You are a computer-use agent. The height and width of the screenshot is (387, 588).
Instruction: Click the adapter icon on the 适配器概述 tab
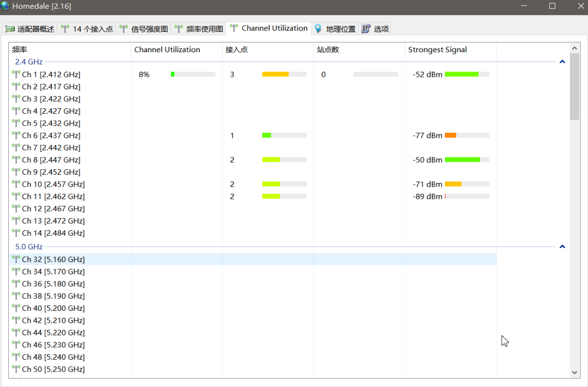tap(10, 28)
